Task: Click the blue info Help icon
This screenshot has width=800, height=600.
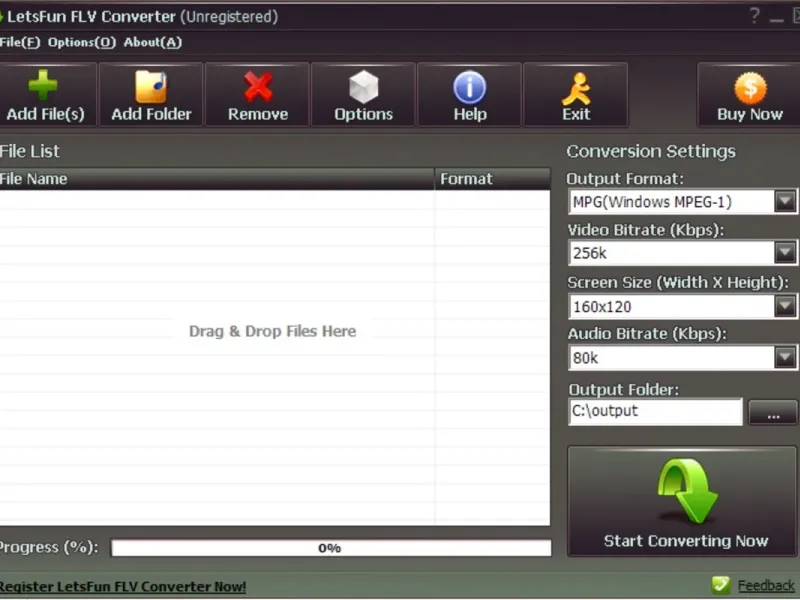Action: [x=469, y=87]
